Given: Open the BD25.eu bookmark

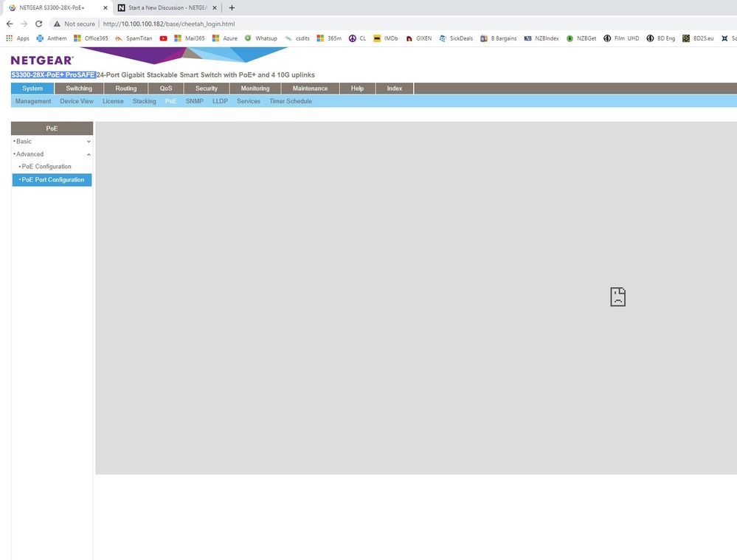Looking at the screenshot, I should click(x=698, y=38).
